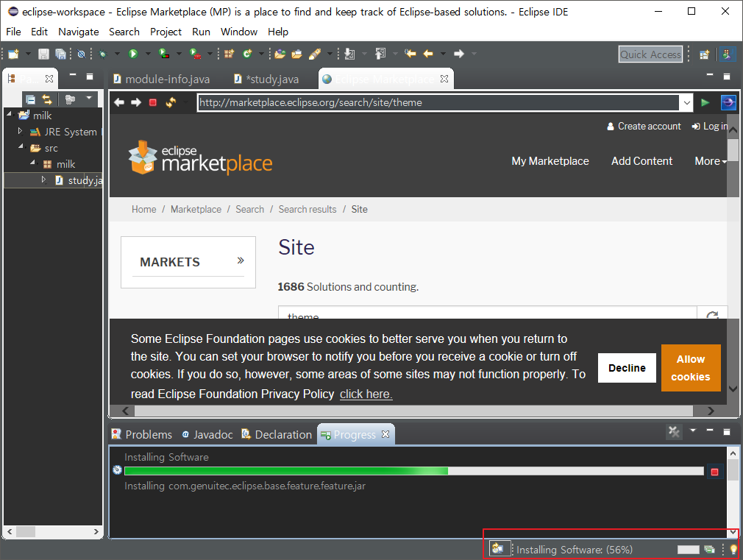Open the URL history dropdown
This screenshot has width=743, height=560.
(x=686, y=103)
